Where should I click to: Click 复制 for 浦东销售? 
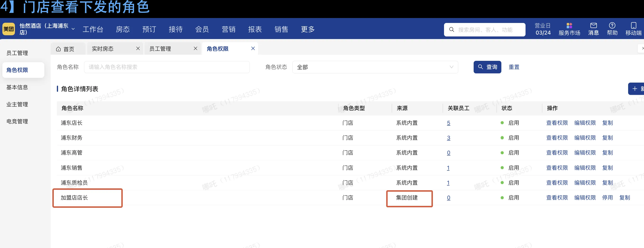click(608, 168)
